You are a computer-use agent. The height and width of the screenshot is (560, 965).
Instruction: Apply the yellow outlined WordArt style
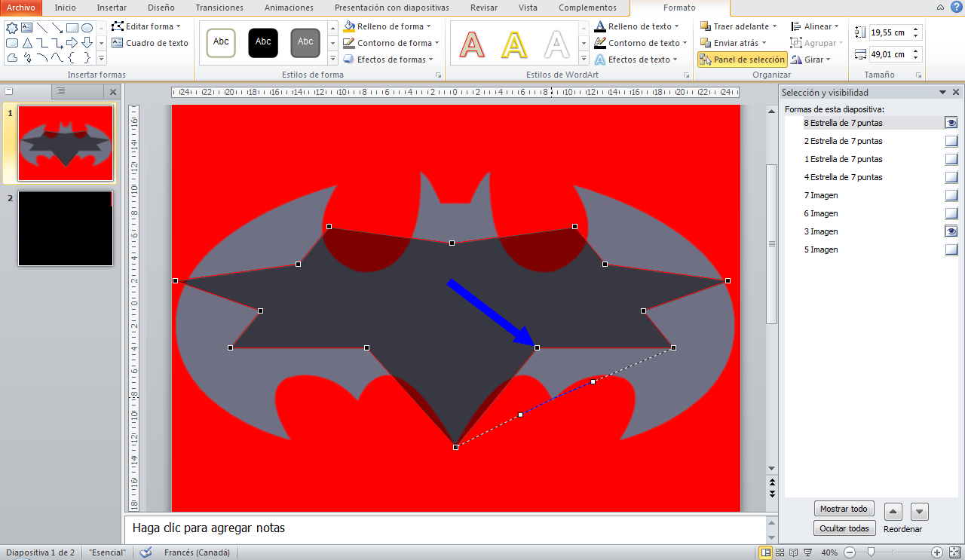[x=515, y=45]
